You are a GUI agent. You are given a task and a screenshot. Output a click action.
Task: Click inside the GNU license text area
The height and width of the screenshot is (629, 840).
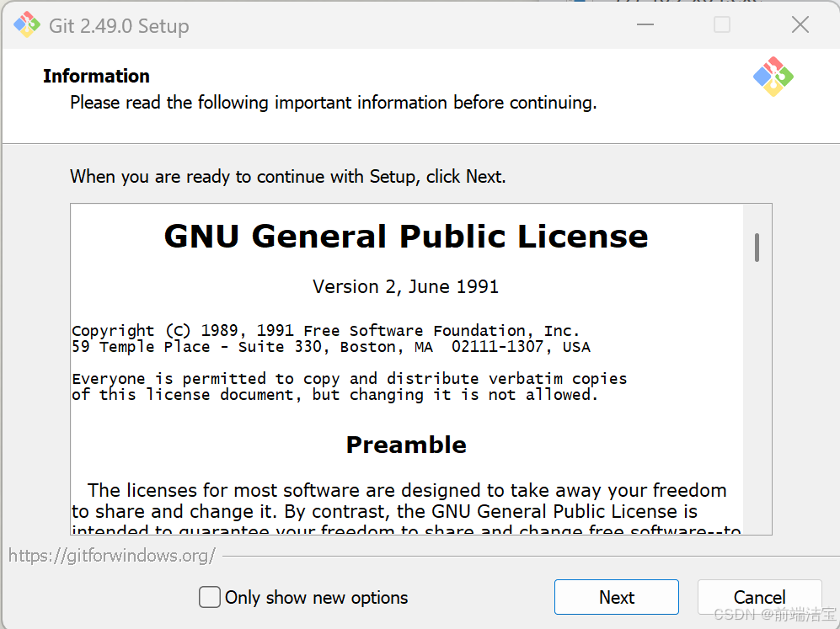coord(404,379)
